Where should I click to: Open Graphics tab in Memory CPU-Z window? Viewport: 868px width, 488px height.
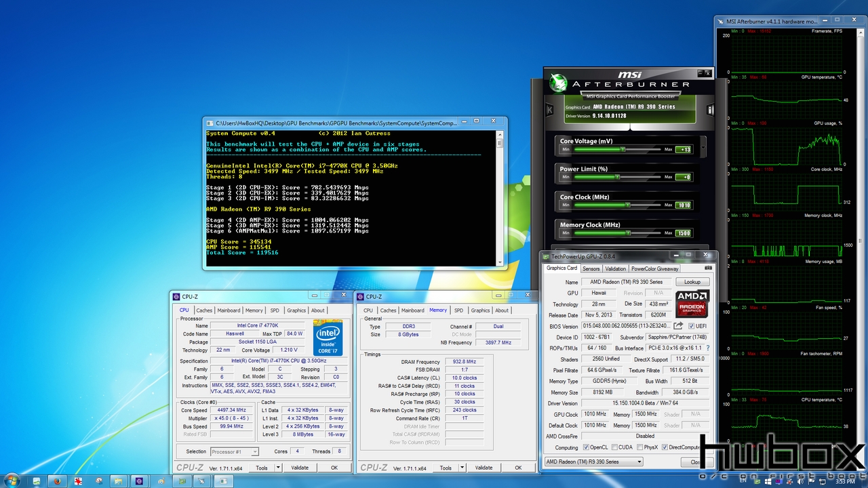(x=480, y=310)
